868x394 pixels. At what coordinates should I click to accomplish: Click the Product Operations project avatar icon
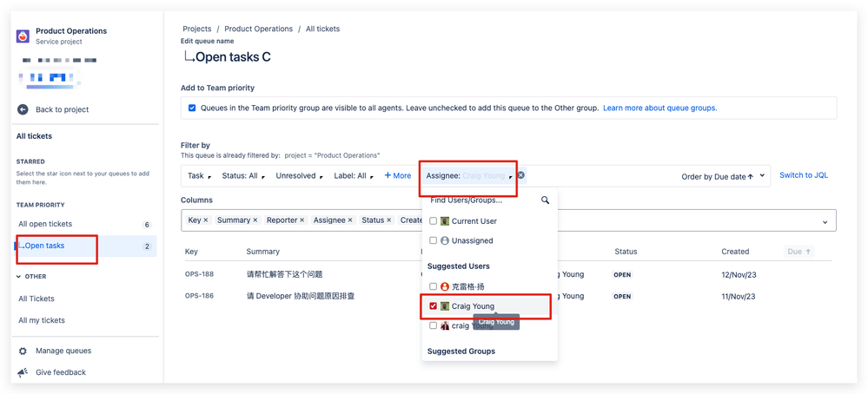click(x=23, y=36)
